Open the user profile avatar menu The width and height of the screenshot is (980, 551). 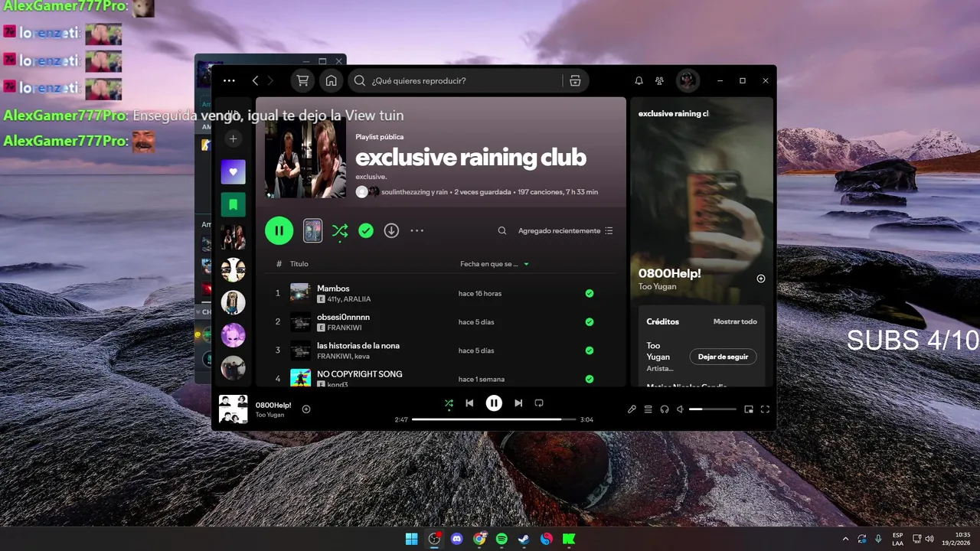pos(688,80)
